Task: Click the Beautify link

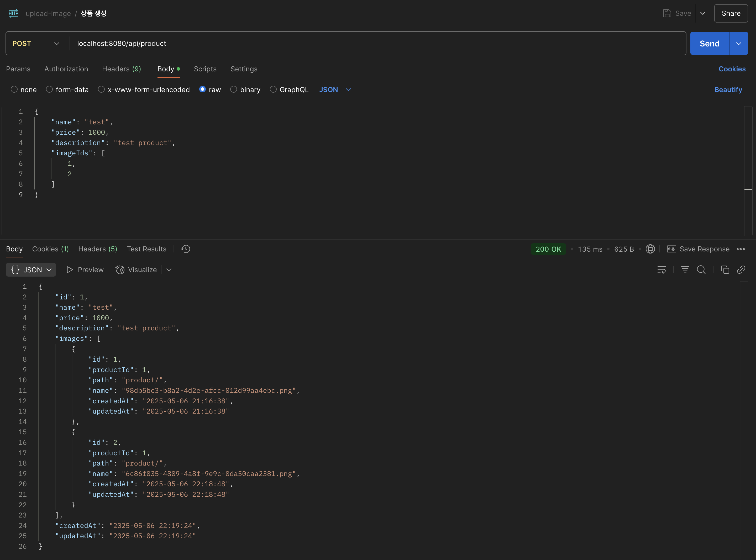Action: 728,89
